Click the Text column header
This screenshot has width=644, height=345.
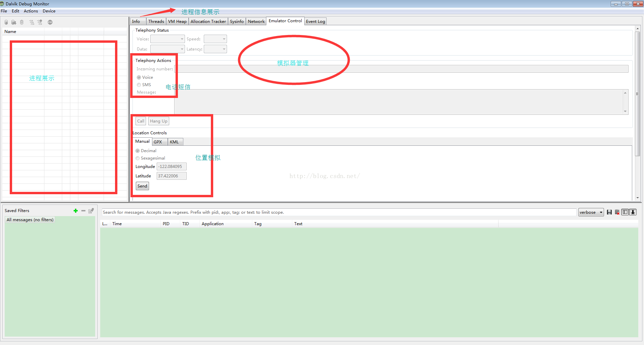[395, 224]
